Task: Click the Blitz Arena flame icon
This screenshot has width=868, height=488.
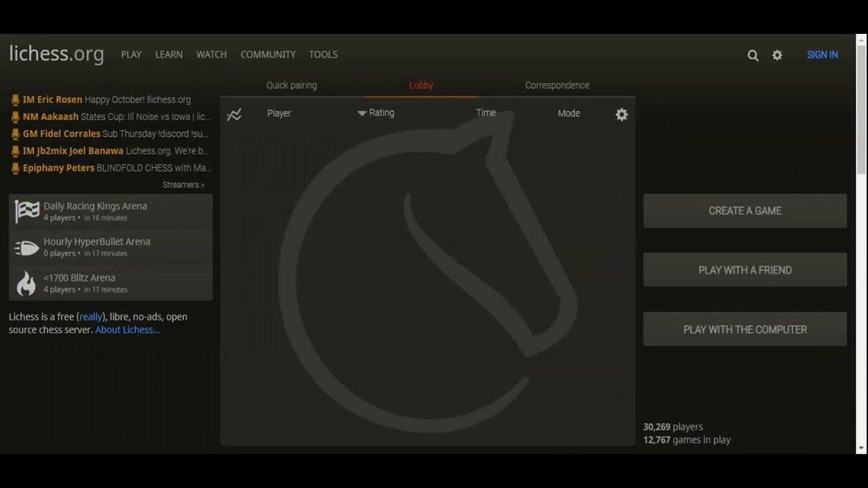Action: (x=26, y=283)
